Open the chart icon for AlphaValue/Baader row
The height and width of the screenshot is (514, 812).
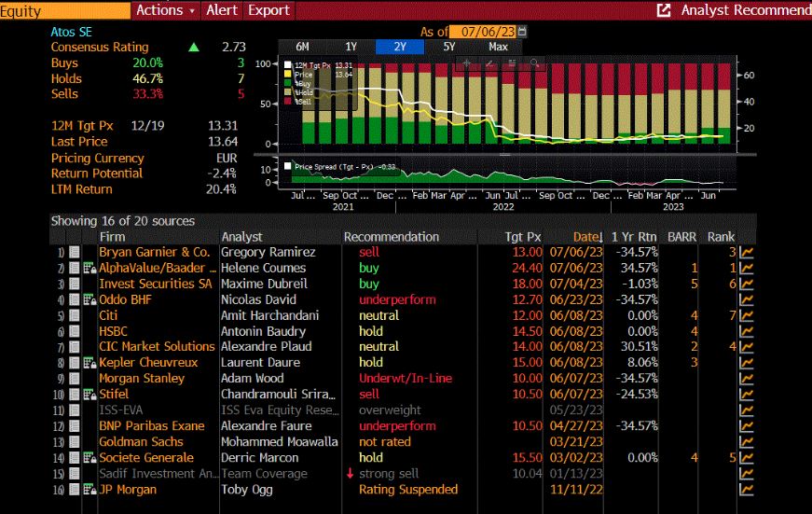click(746, 269)
